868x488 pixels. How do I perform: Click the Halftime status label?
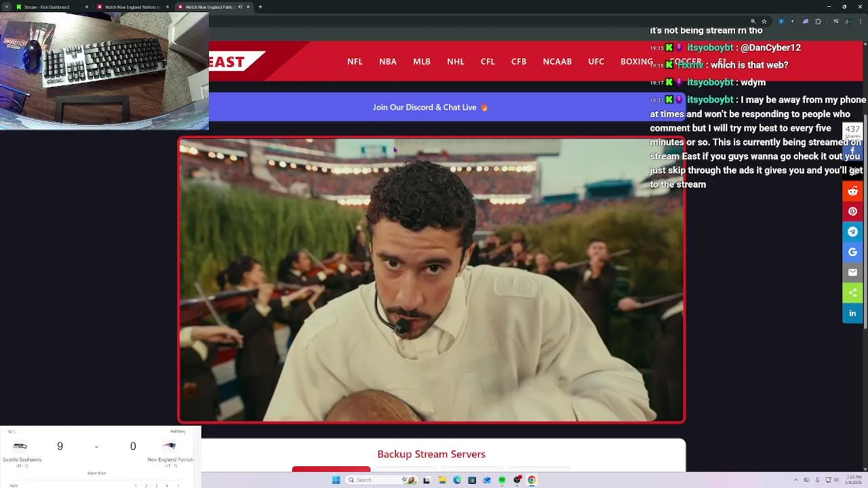178,431
